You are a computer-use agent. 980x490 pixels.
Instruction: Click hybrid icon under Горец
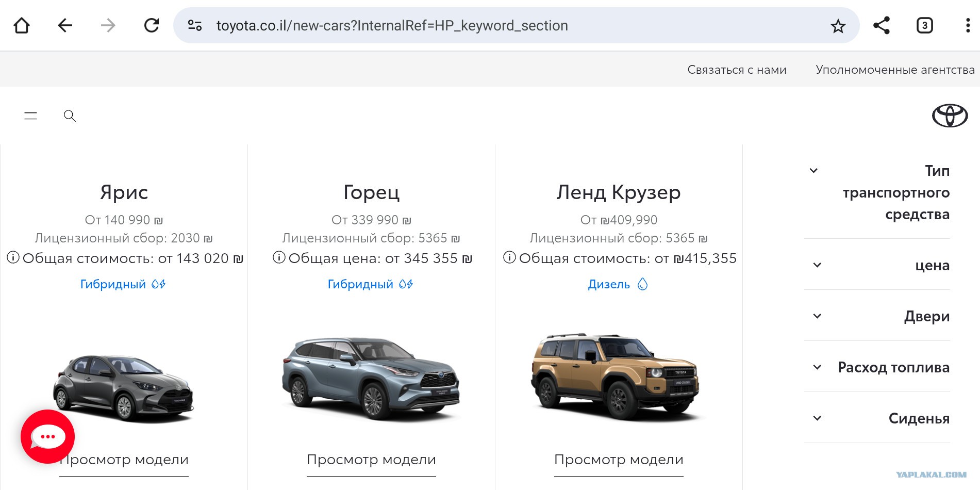[x=406, y=284]
